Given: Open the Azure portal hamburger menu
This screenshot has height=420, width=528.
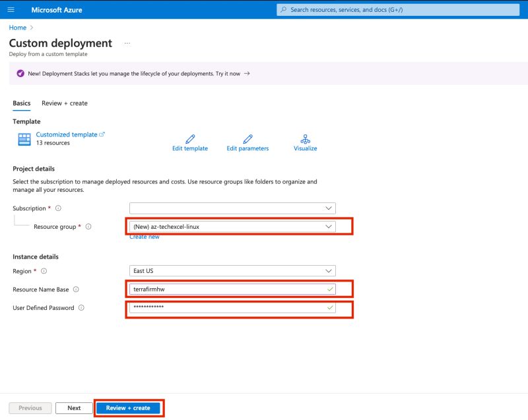Looking at the screenshot, I should click(11, 9).
